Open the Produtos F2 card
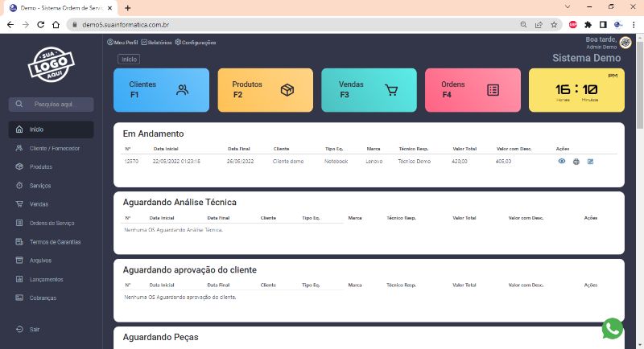Image resolution: width=644 pixels, height=349 pixels. coord(265,90)
